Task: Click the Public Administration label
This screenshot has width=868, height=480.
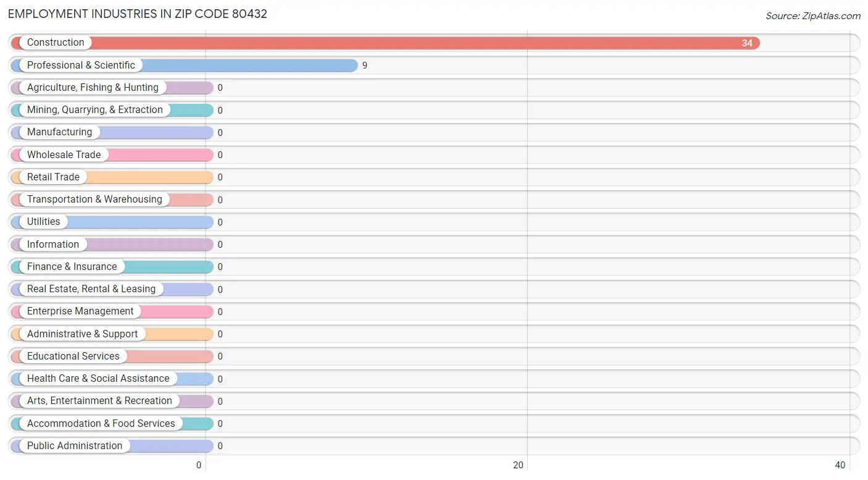Action: click(75, 445)
